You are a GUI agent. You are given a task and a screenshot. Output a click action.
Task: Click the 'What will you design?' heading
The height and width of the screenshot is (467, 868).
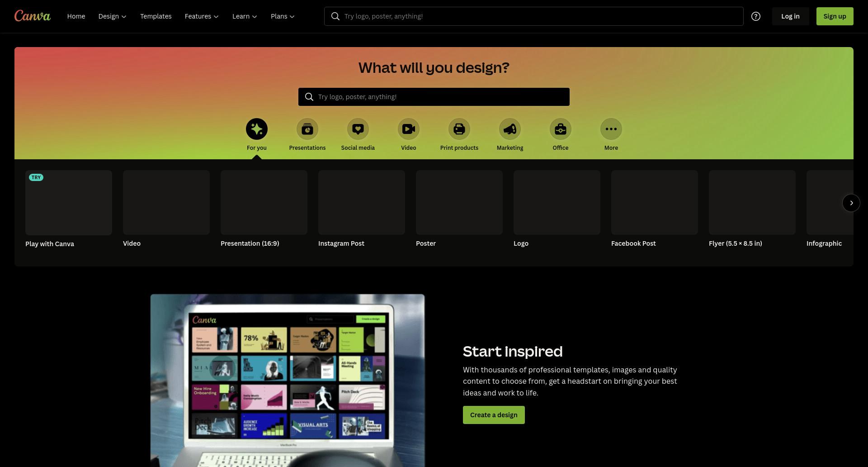pyautogui.click(x=434, y=68)
